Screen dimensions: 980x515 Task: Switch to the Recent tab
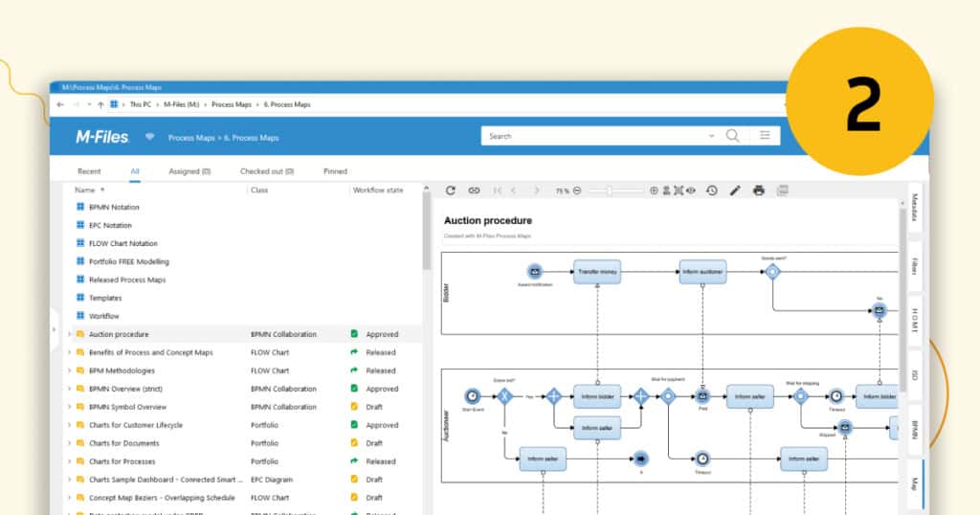[89, 171]
